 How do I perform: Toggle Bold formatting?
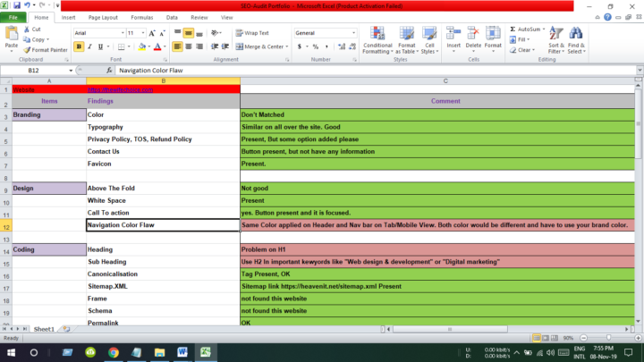(79, 46)
